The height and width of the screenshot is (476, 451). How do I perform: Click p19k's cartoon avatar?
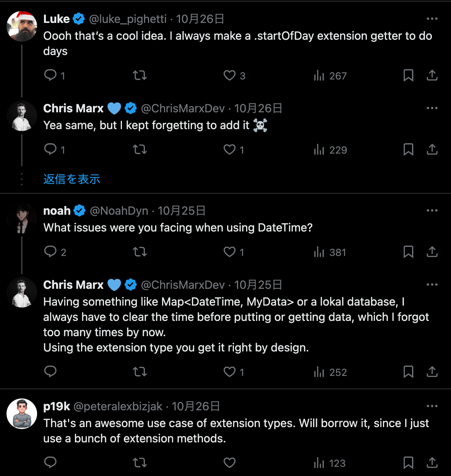click(22, 414)
